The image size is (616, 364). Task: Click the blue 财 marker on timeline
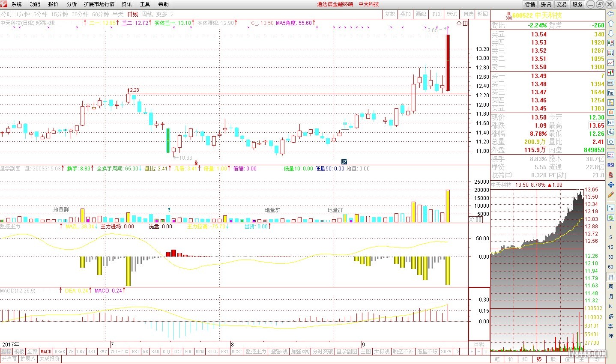[x=344, y=162]
